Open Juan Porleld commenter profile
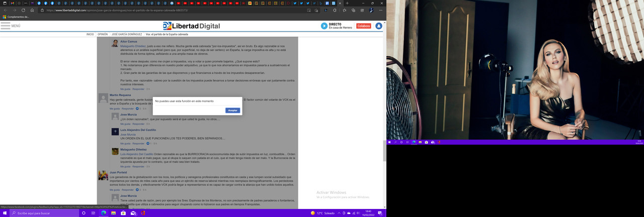 point(119,172)
